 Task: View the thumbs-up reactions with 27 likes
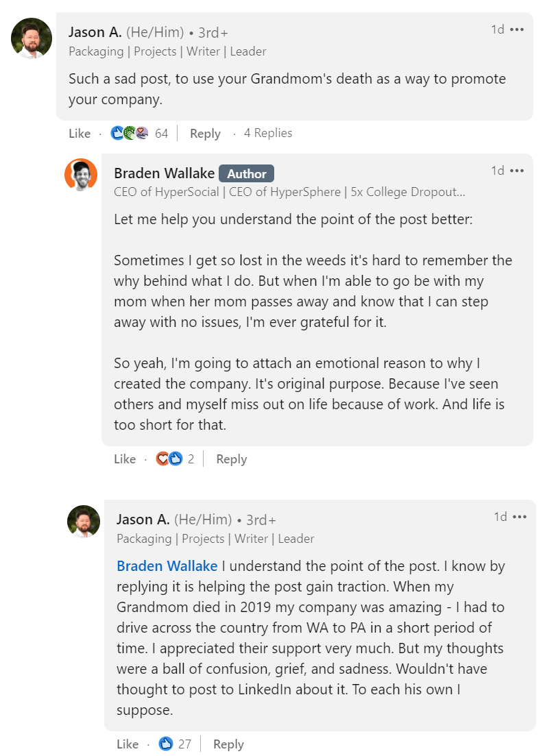[x=175, y=744]
